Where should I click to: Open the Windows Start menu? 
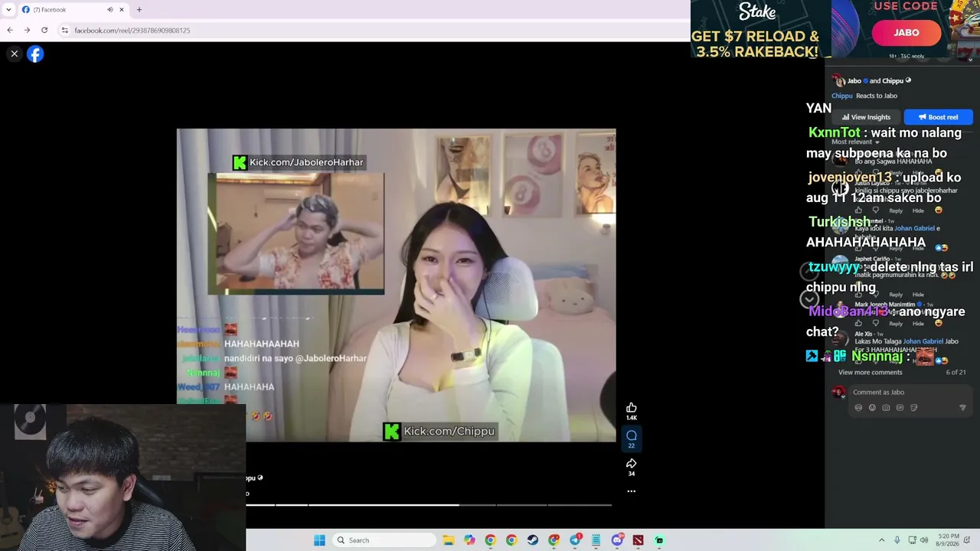point(319,540)
